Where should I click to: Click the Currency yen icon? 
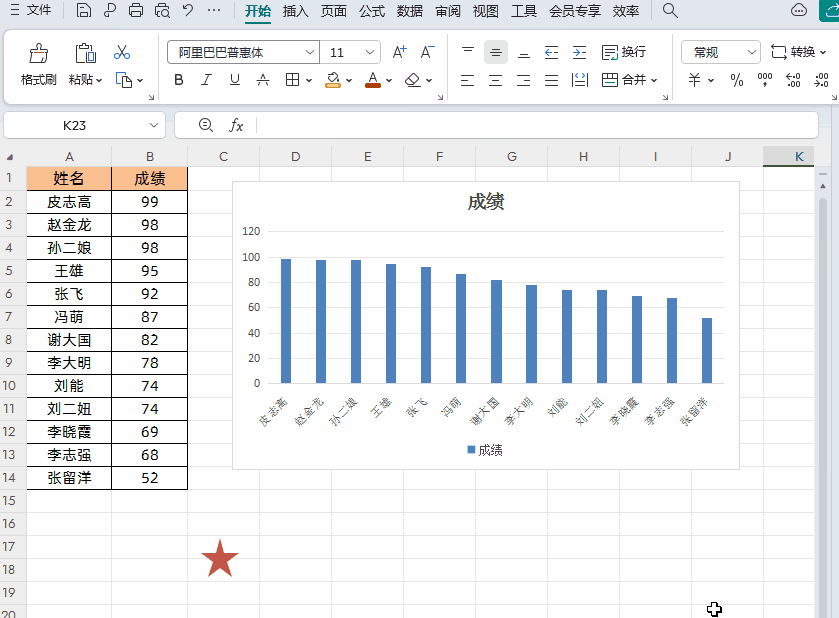coord(695,80)
